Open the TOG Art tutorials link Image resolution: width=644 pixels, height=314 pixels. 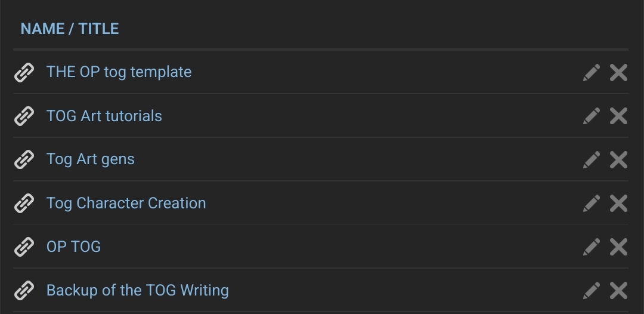(104, 116)
